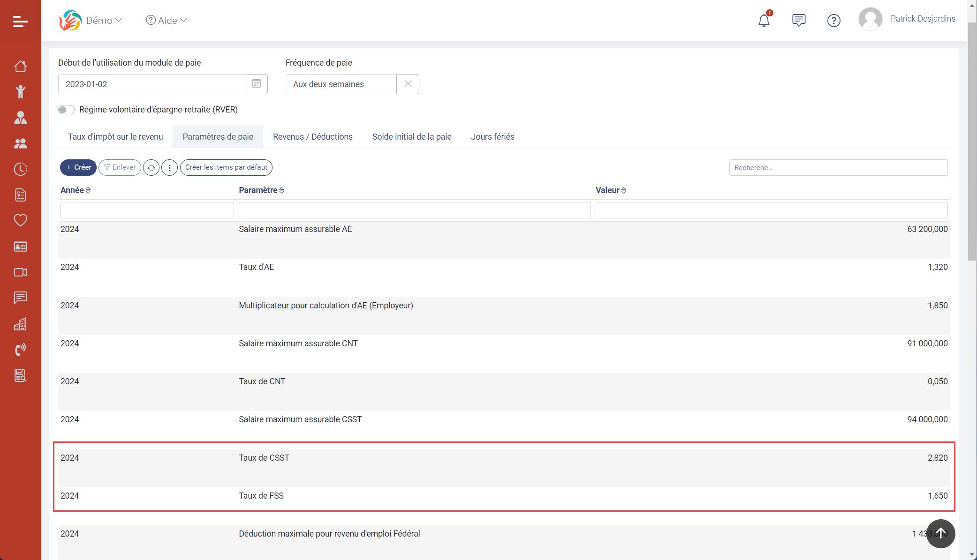Open the hamburger menu in sidebar
This screenshot has height=560, width=977.
[20, 21]
